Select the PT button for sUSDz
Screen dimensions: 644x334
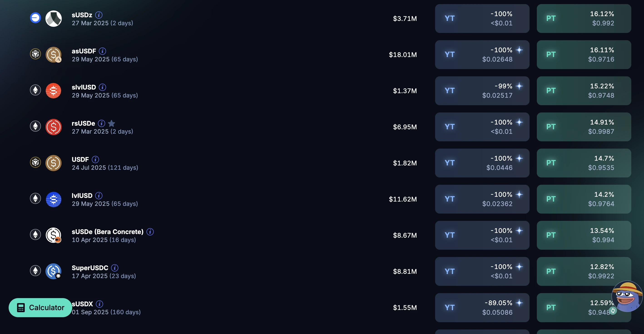point(584,18)
